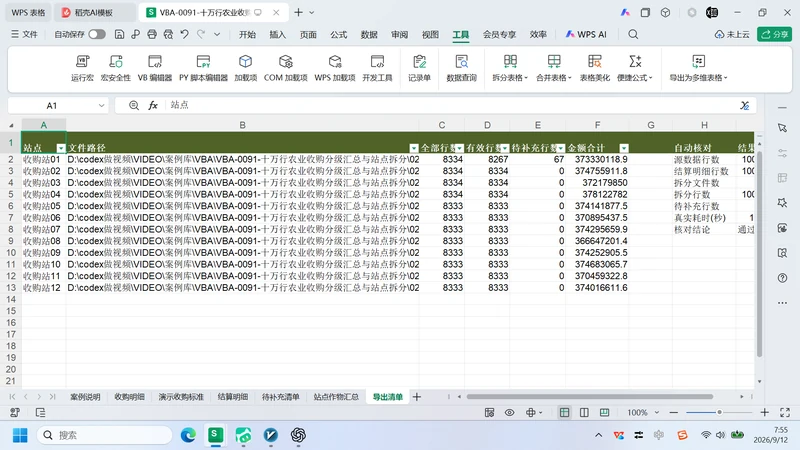Open the 插入 ribbon tab

[278, 34]
